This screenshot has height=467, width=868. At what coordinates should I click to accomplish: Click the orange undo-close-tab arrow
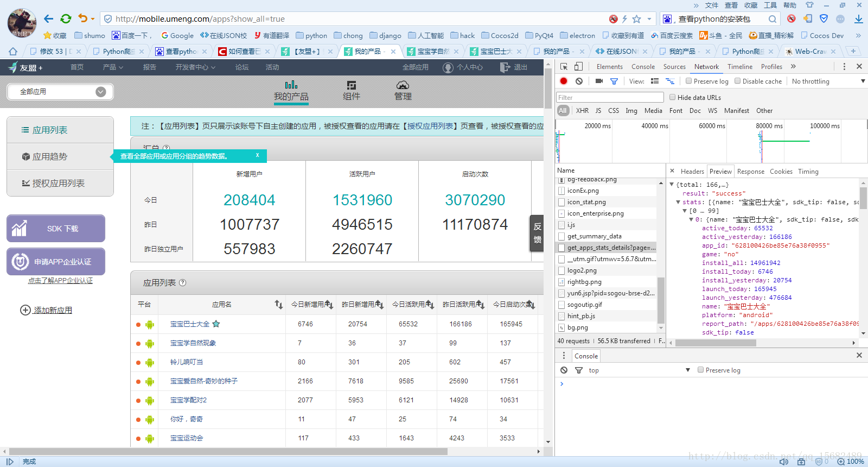pos(83,18)
